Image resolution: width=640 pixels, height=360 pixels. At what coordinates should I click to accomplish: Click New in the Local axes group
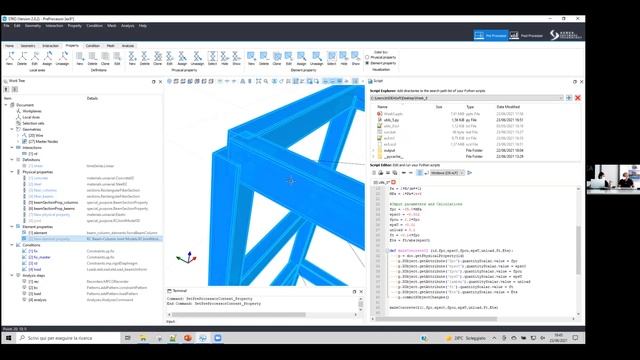[9, 58]
